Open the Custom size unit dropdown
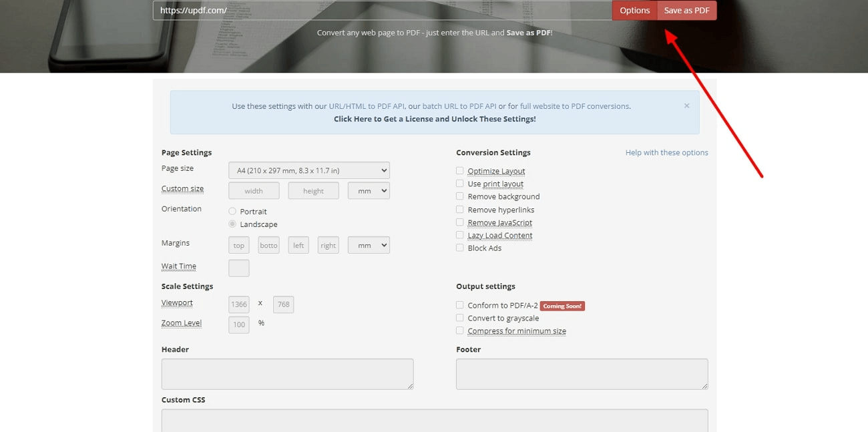The width and height of the screenshot is (868, 432). coord(369,190)
